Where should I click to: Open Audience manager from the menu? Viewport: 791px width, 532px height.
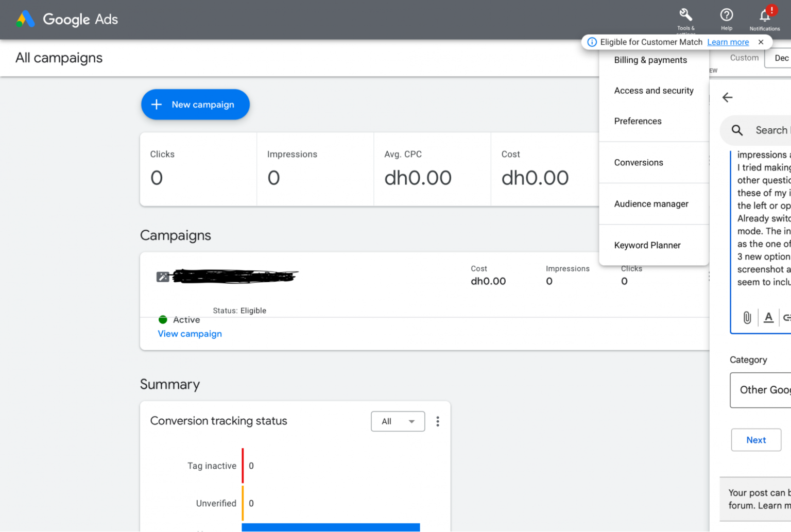point(651,204)
